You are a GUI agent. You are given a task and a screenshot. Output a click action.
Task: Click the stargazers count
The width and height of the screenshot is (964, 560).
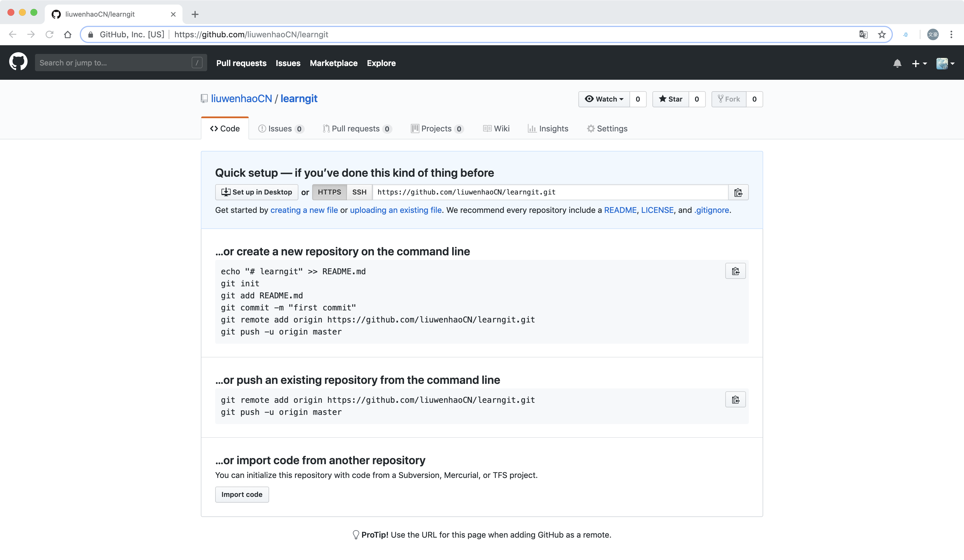[x=697, y=99]
